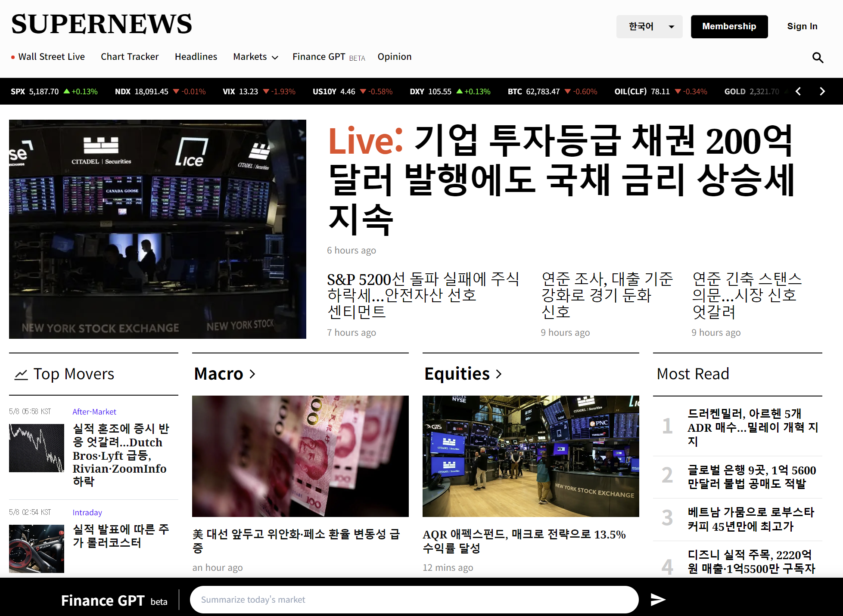Open Chart Tracker page
The image size is (843, 616).
[130, 57]
